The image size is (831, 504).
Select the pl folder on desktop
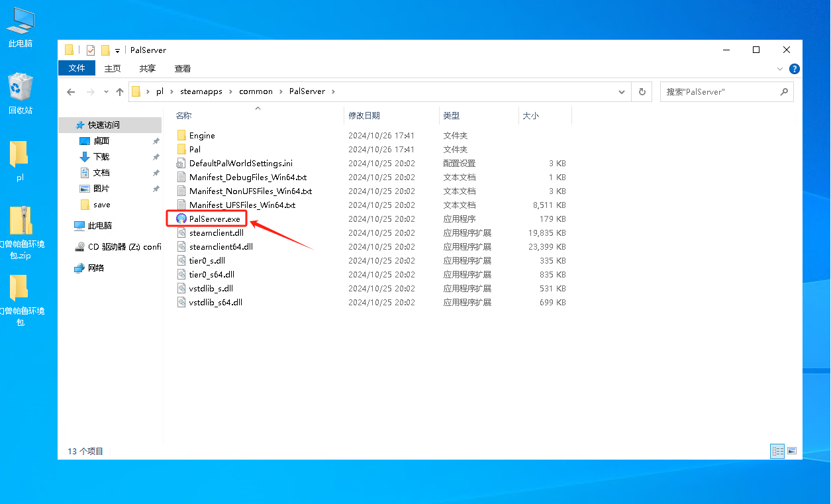(20, 161)
